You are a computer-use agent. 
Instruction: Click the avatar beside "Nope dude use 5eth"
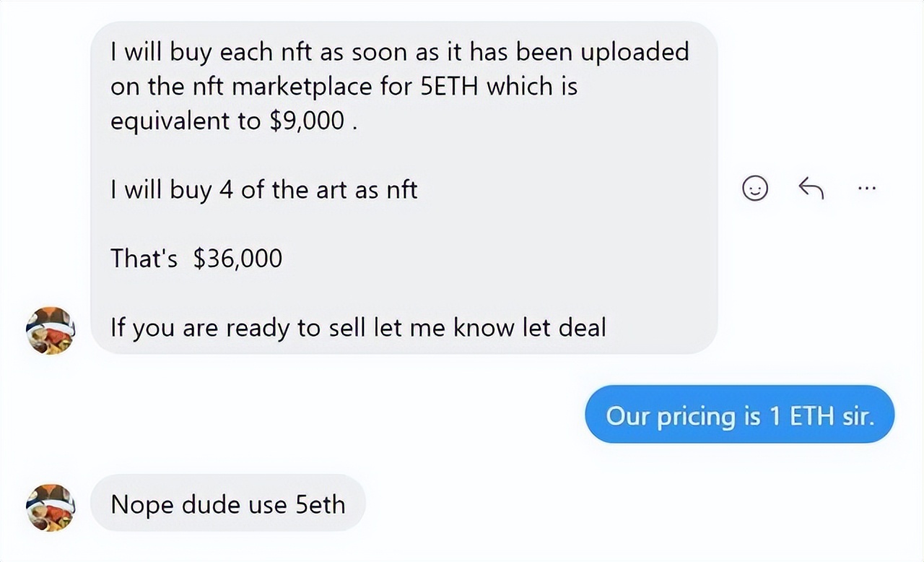(x=50, y=506)
